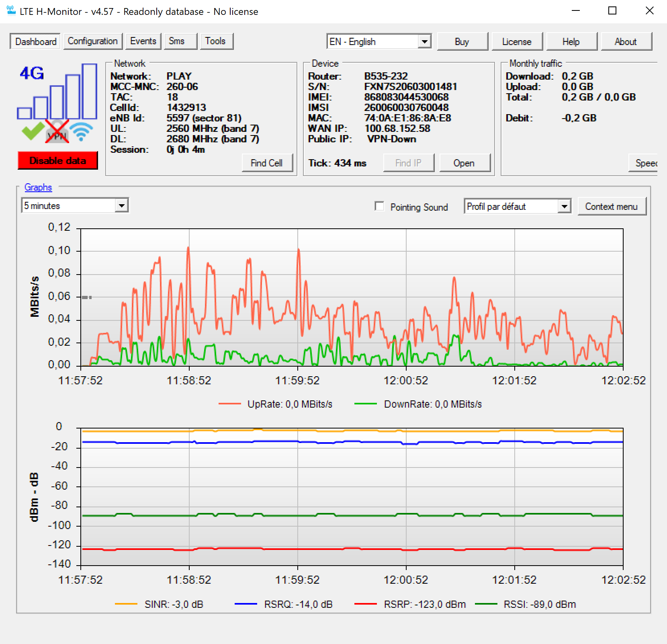Viewport: 667px width, 644px height.
Task: Open the Graphs link
Action: click(38, 187)
